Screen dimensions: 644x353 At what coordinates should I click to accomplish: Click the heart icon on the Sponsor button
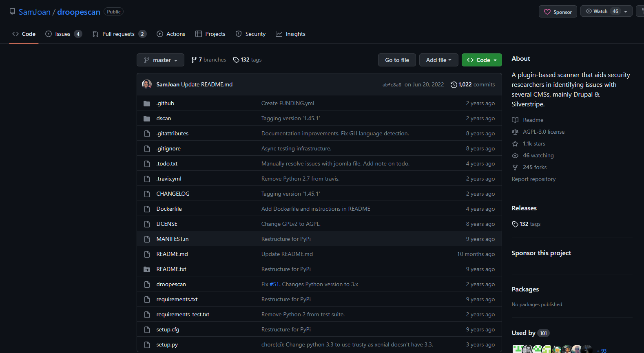[x=547, y=12]
